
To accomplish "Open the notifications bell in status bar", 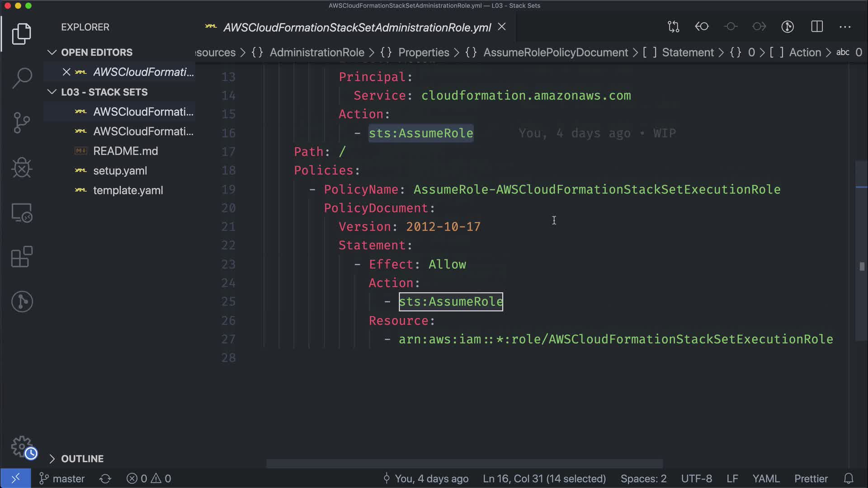I will [849, 479].
